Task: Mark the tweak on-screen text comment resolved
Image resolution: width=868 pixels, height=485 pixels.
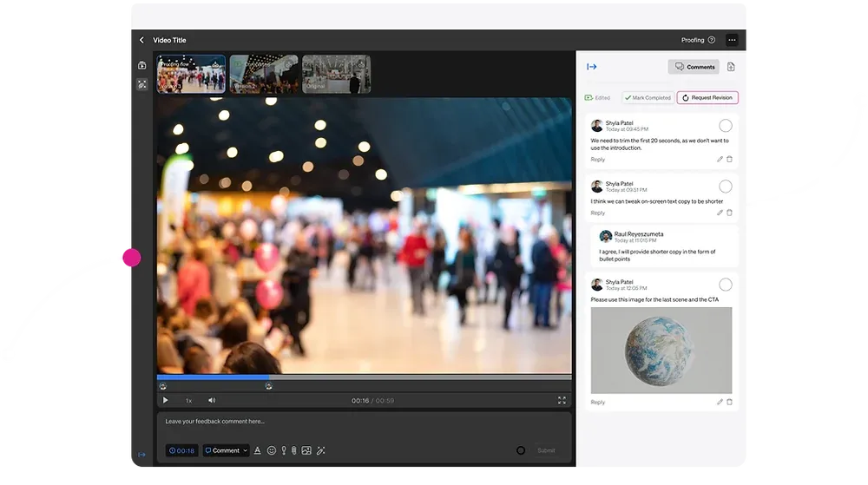Action: tap(725, 187)
